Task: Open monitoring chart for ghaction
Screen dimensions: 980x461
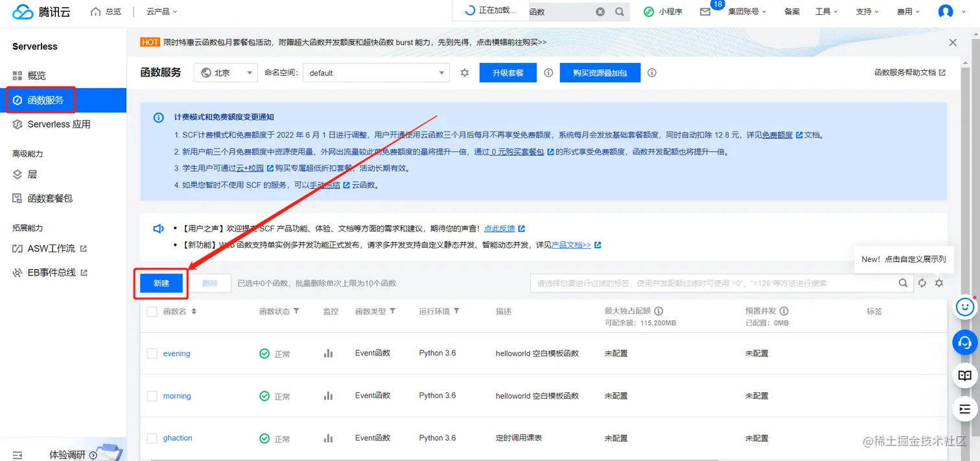Action: click(x=328, y=438)
